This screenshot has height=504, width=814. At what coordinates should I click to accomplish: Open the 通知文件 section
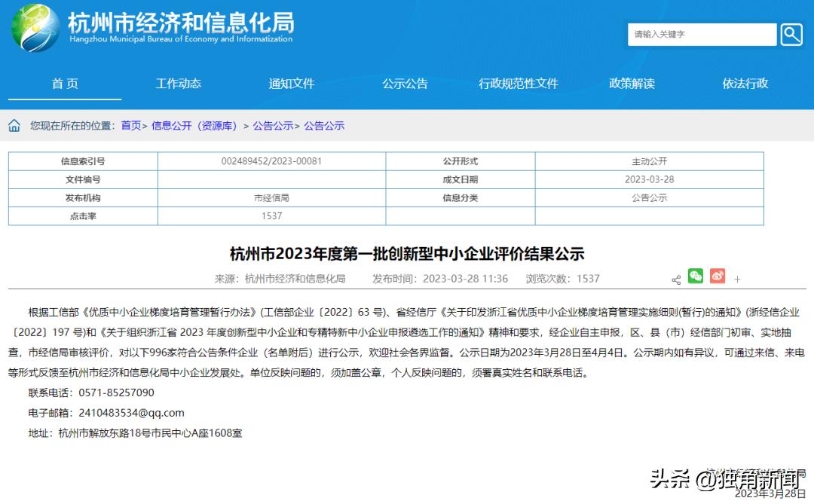291,84
